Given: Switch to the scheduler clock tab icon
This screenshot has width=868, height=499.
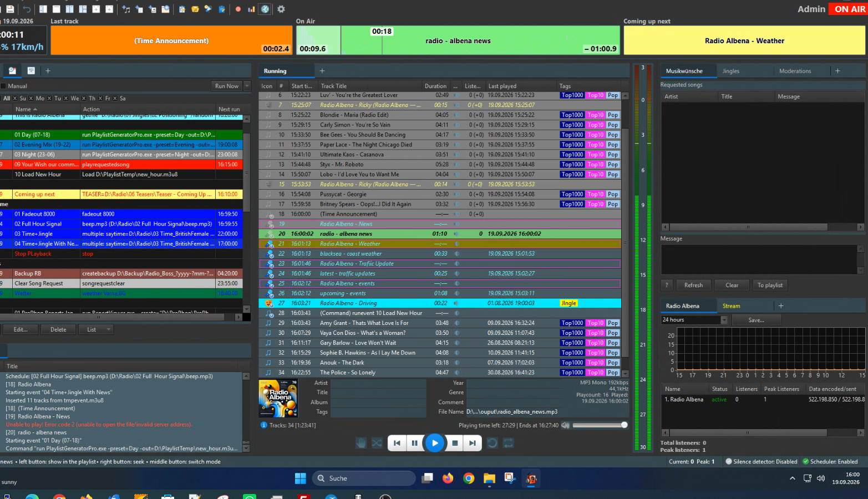Looking at the screenshot, I should click(x=12, y=70).
